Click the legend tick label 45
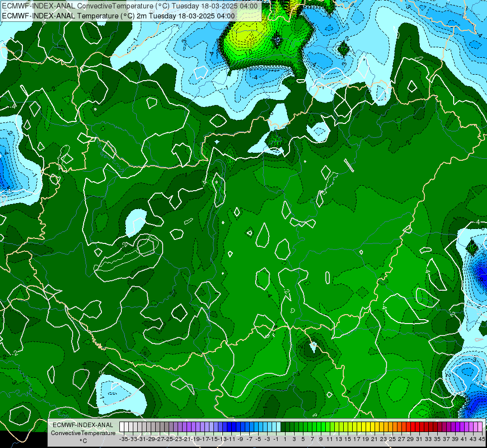 pos(482,439)
